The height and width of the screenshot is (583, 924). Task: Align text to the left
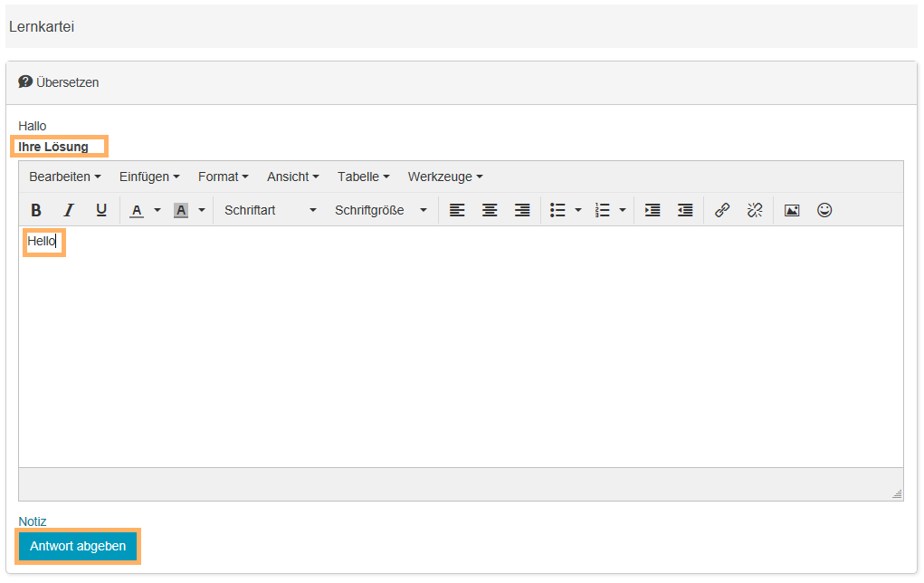pos(457,210)
